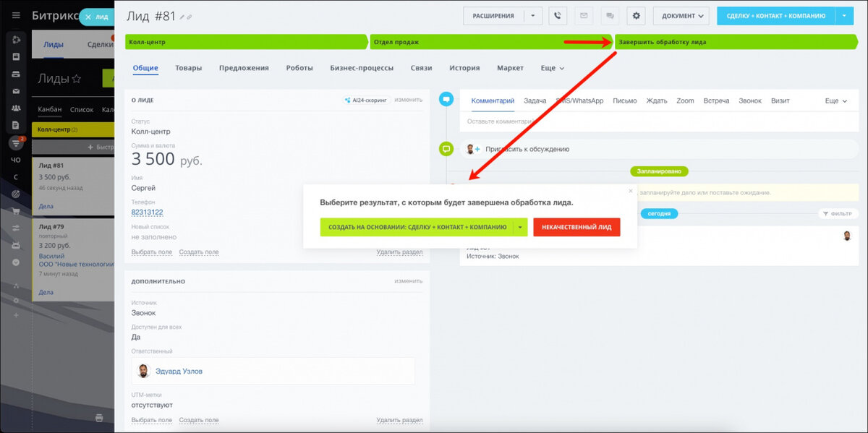
Task: Click Выбрать поле in ДОПОЛНИТЕЛЬНО section
Action: (152, 420)
